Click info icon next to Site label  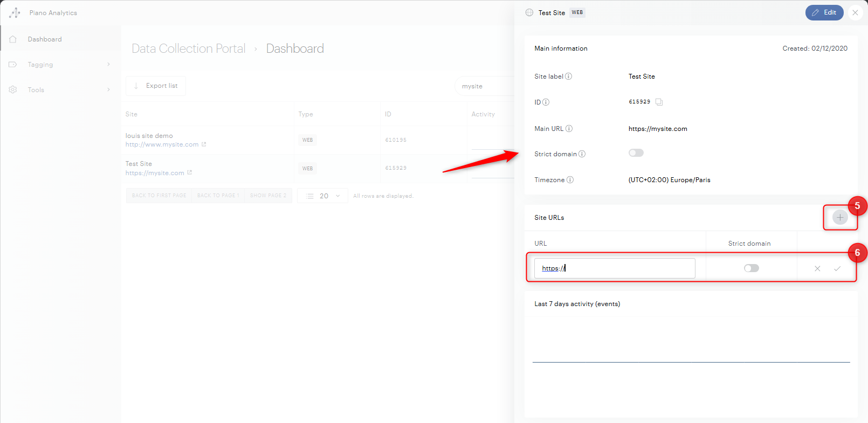568,77
